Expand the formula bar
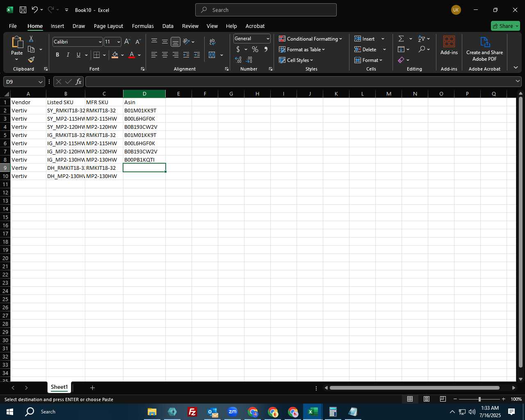The height and width of the screenshot is (420, 525). pos(518,82)
